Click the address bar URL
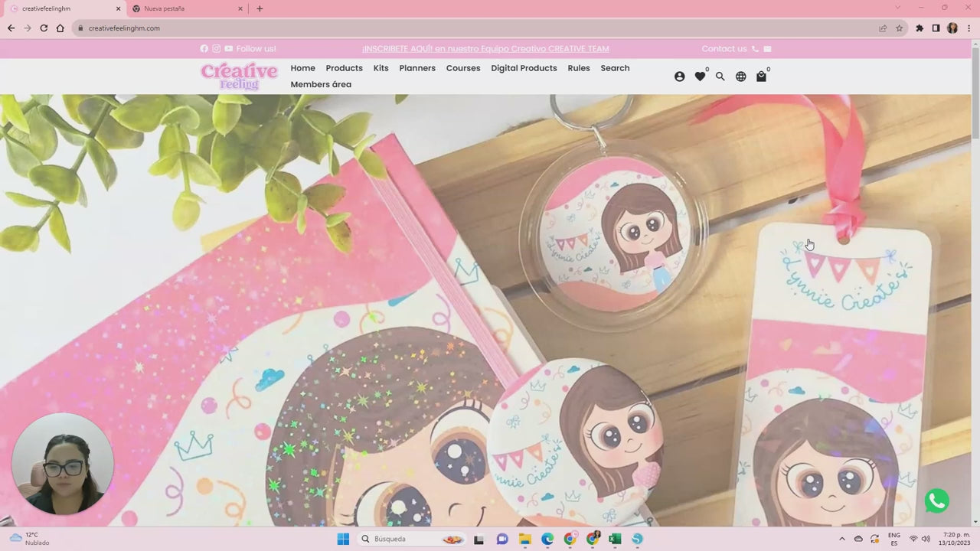 [x=124, y=28]
